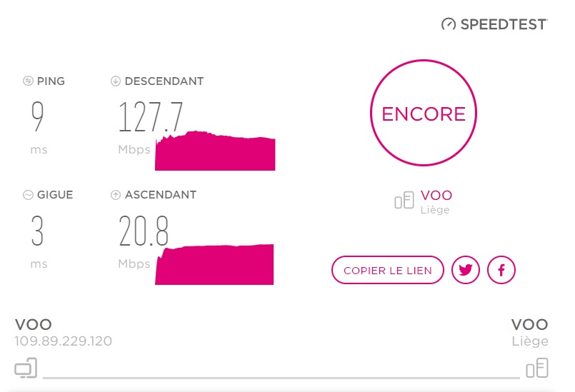The height and width of the screenshot is (392, 575).
Task: Click the ENCORE circle to retest
Action: pyautogui.click(x=424, y=113)
